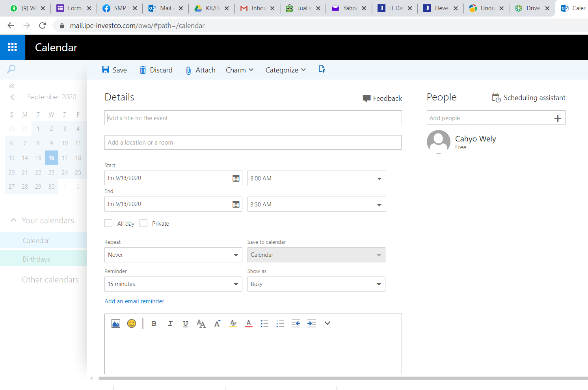Open the Office app launcher grid
Screen dimensions: 588x390
pyautogui.click(x=12, y=47)
